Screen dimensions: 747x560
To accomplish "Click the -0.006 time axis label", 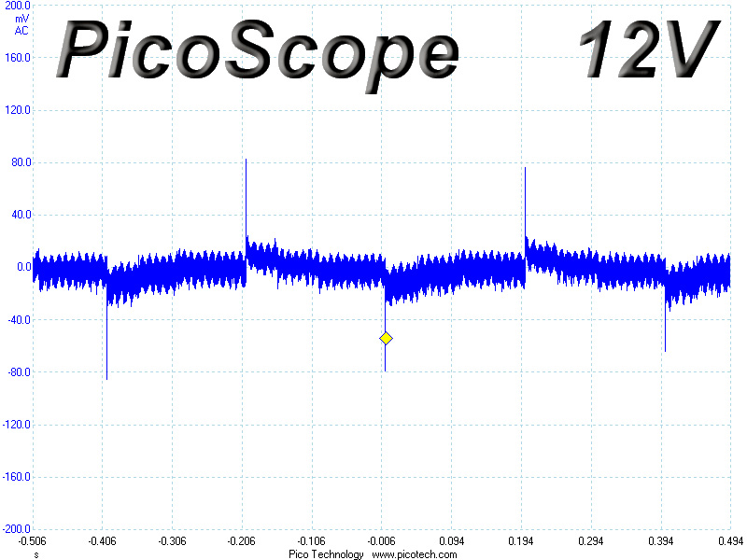I will click(x=381, y=541).
